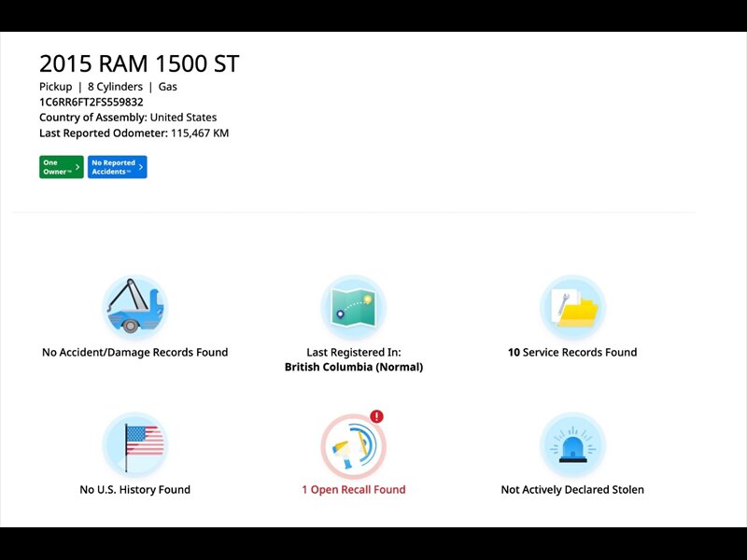Click the Not Actively Declared Stolen label
This screenshot has height=560, width=747.
(572, 489)
